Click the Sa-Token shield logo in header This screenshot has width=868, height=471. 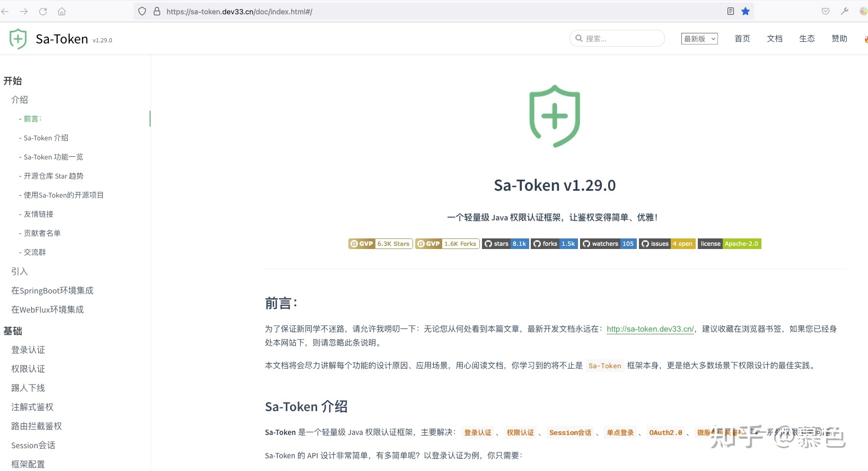[x=18, y=39]
